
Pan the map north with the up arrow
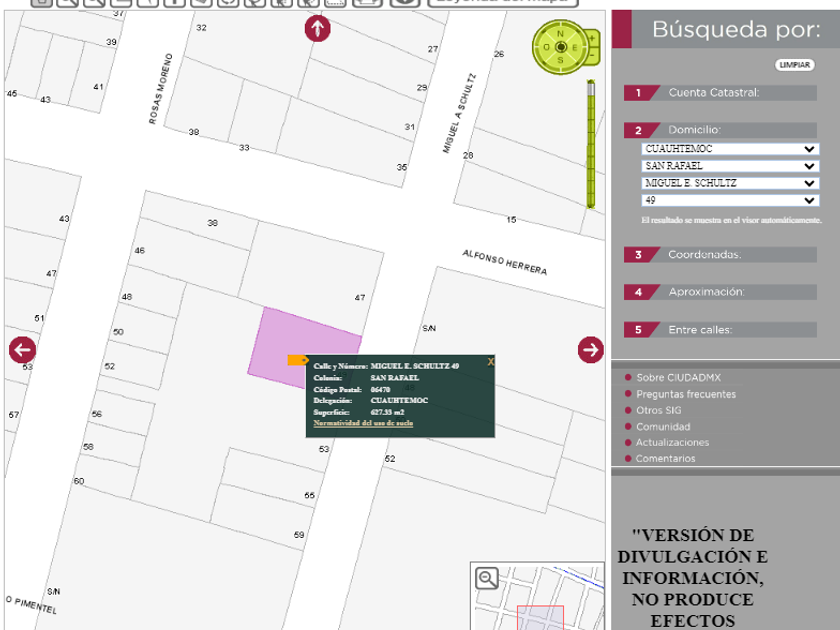point(317,29)
